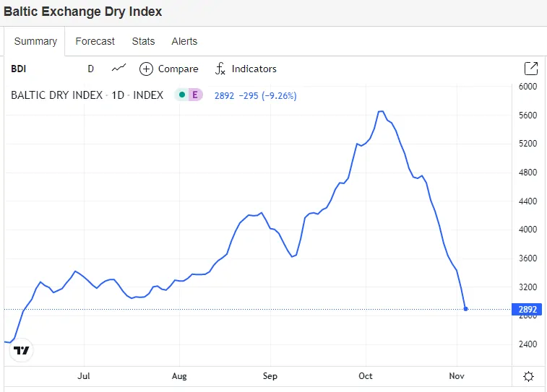
Task: Switch to the Forecast tab
Action: coord(95,41)
